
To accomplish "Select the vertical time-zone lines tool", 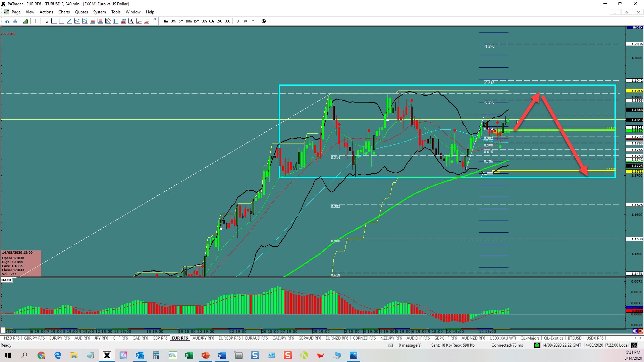I will pos(115,21).
